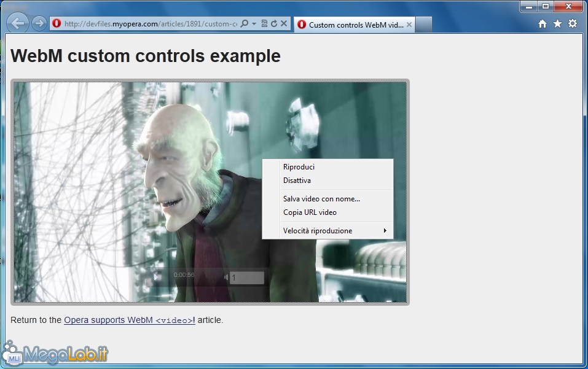This screenshot has width=588, height=369.
Task: Click the browser Back arrow button
Action: tap(18, 23)
